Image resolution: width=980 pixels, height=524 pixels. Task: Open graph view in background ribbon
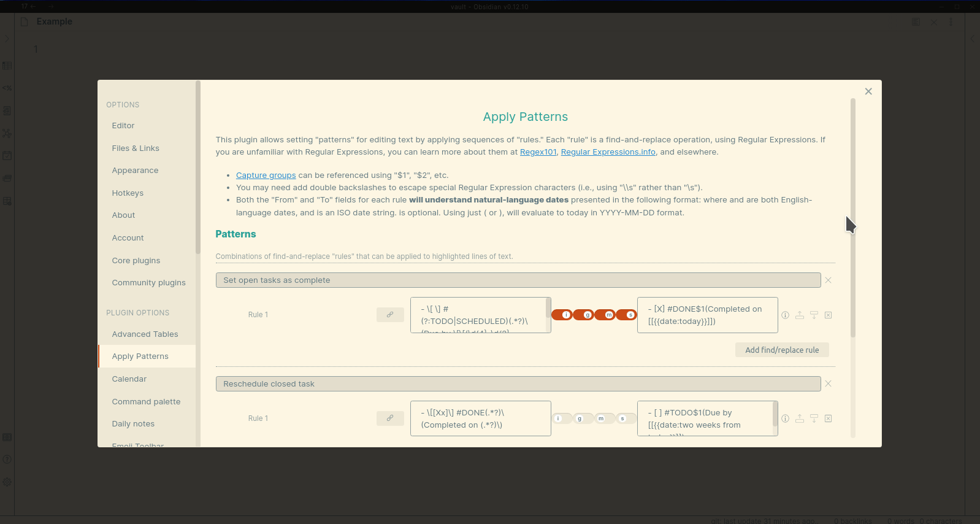point(7,133)
